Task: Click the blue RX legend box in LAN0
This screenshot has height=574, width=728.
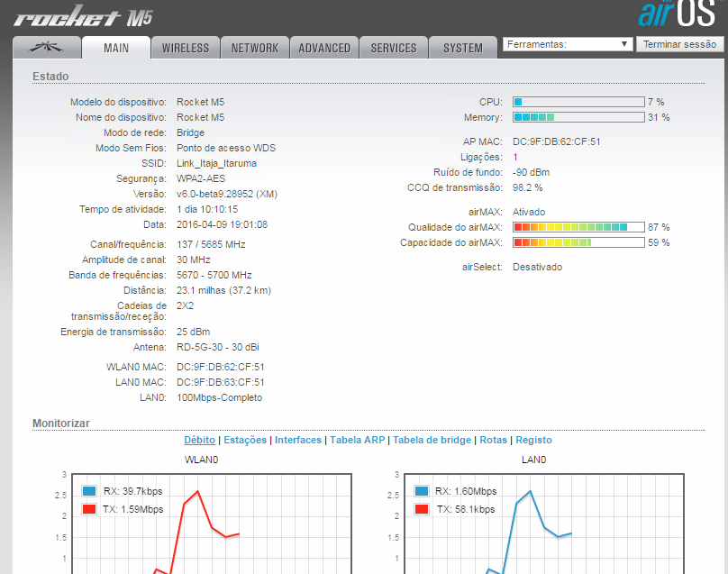Action: (x=421, y=491)
